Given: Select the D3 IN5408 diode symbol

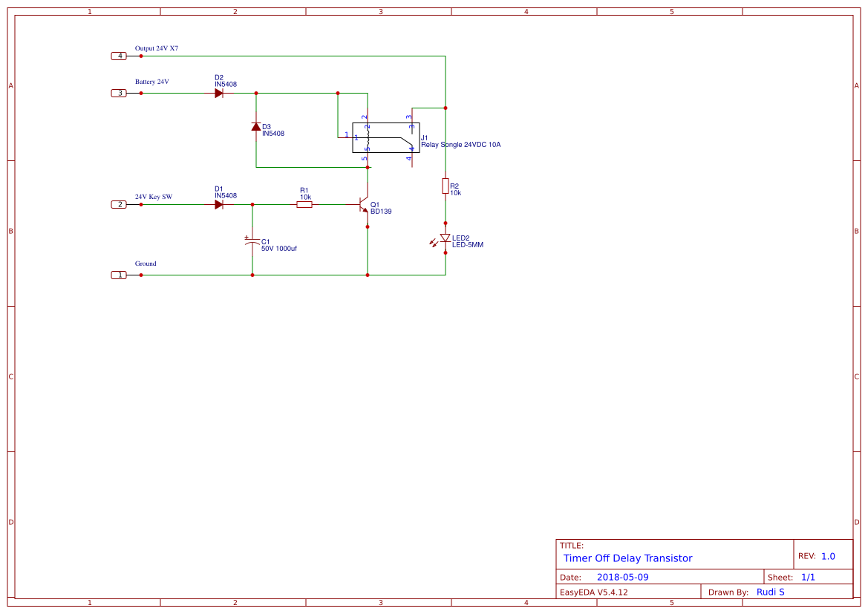Looking at the screenshot, I should (256, 128).
